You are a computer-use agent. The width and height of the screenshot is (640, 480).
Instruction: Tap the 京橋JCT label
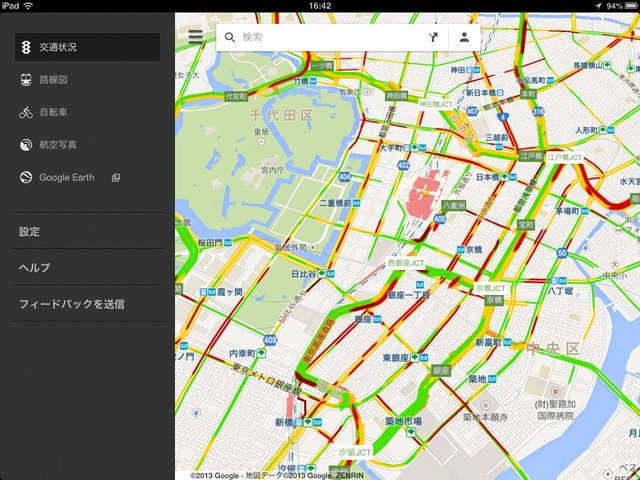[491, 289]
